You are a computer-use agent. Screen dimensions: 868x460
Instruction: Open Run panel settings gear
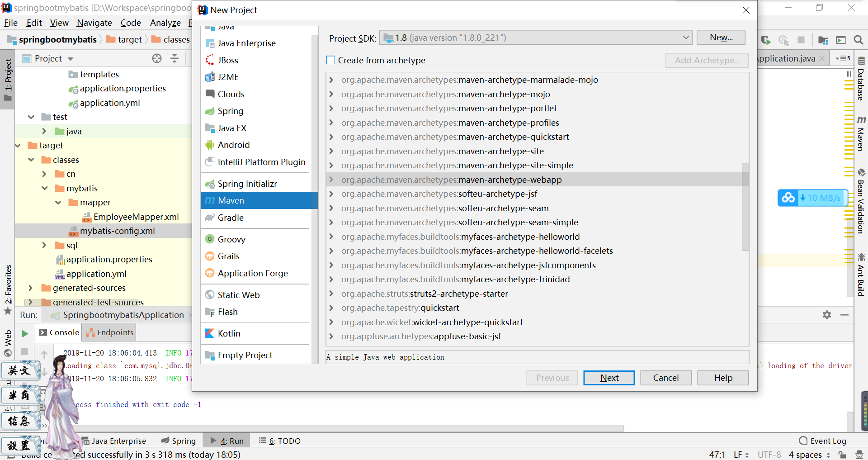tap(827, 315)
